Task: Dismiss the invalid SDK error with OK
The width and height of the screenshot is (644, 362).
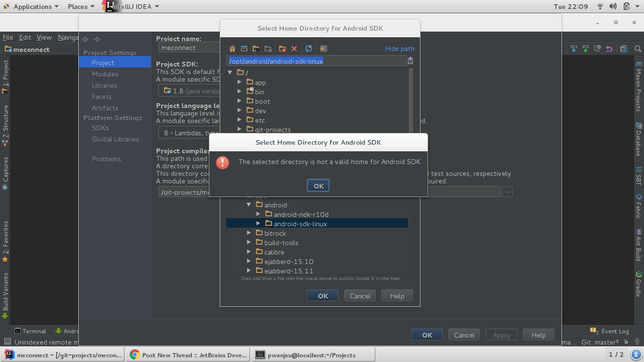Action: [x=318, y=185]
